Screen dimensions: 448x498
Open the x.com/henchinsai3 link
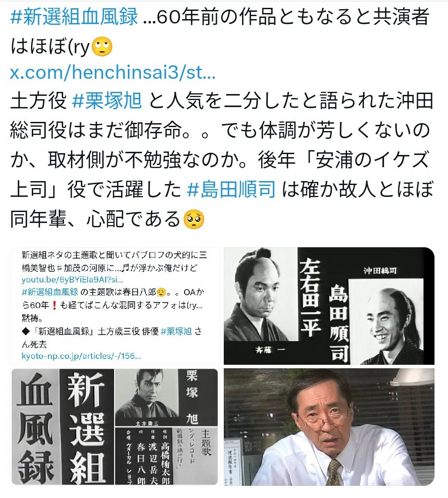[113, 72]
